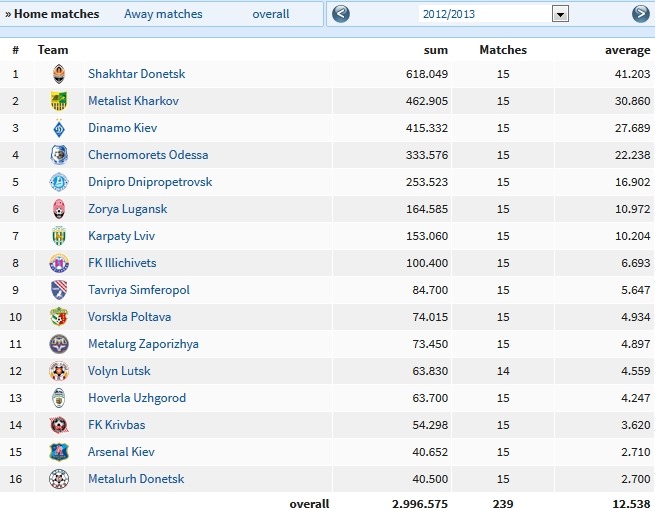Image resolution: width=655 pixels, height=511 pixels.
Task: Open the Metalurh Donetsk team link
Action: pyautogui.click(x=136, y=479)
